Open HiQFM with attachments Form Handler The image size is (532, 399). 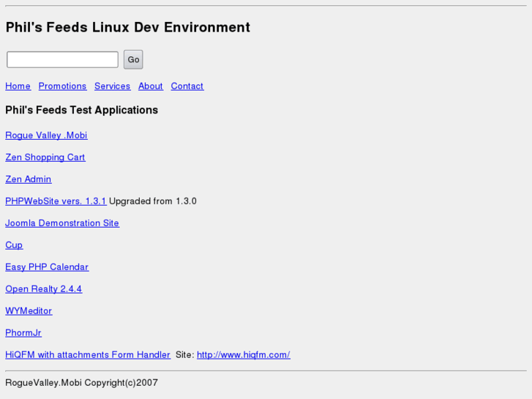[88, 355]
